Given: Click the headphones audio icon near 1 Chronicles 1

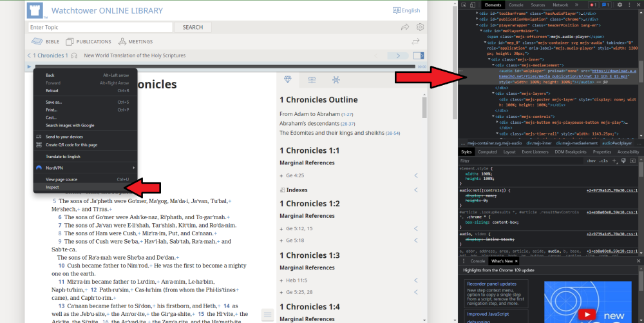Looking at the screenshot, I should (75, 55).
